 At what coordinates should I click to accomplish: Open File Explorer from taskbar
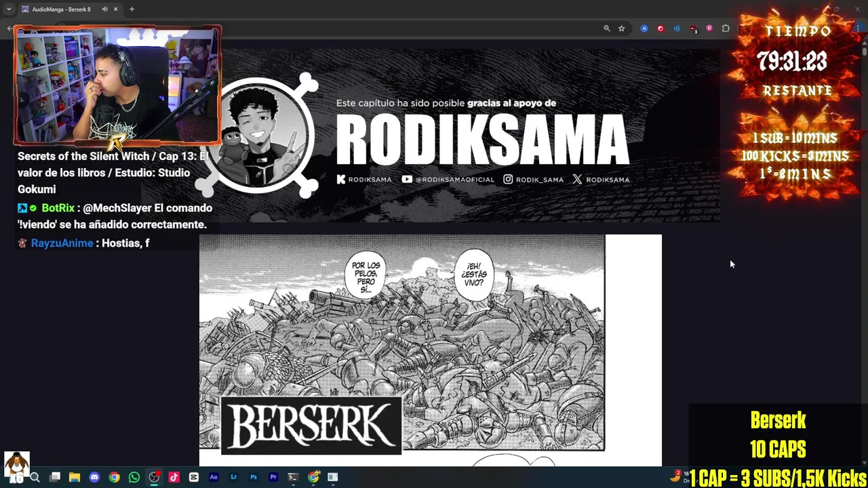point(75,477)
